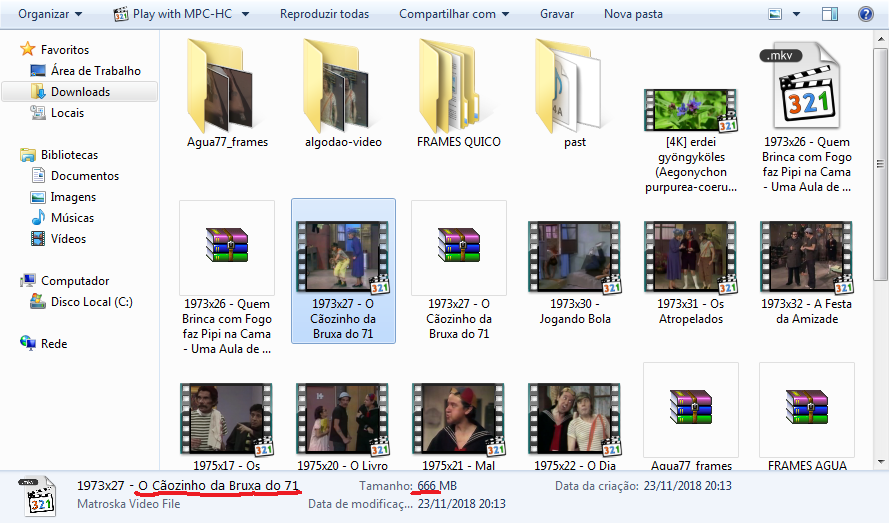Select the 1973x30 Jogando Bola video
889x523 pixels.
(575, 256)
